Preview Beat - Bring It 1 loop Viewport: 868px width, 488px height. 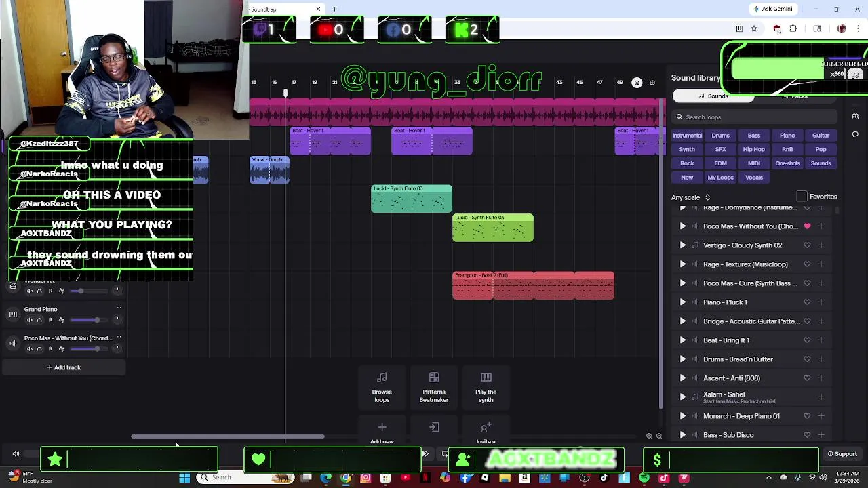coord(683,340)
